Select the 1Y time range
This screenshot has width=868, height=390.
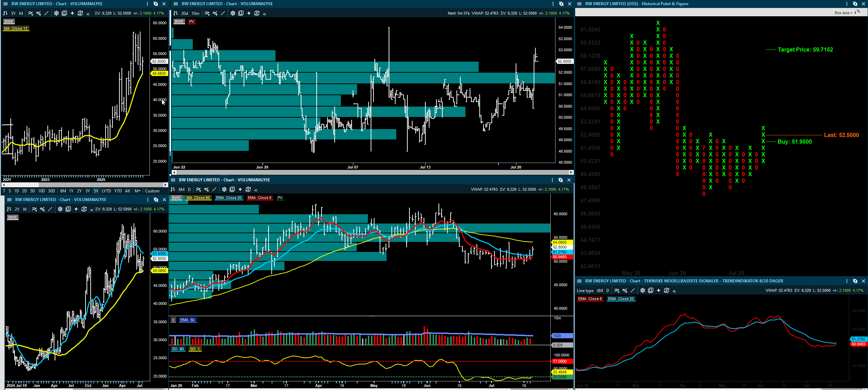[71, 191]
